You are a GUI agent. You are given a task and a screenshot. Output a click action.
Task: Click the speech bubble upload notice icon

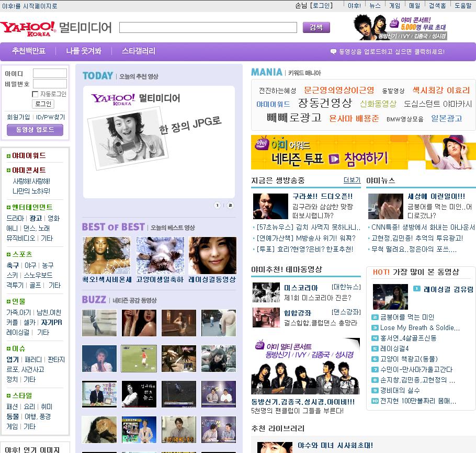pos(333,52)
